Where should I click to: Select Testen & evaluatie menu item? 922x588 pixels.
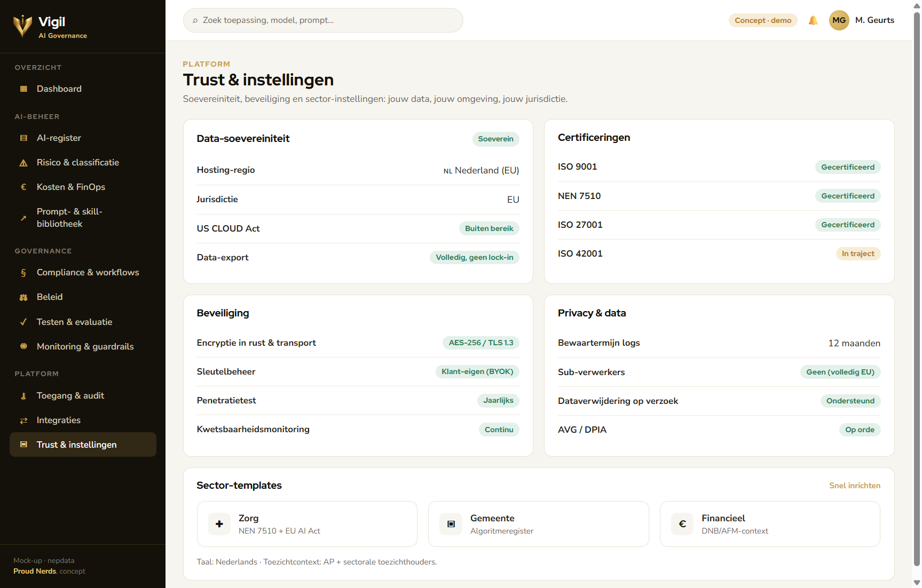(83, 322)
